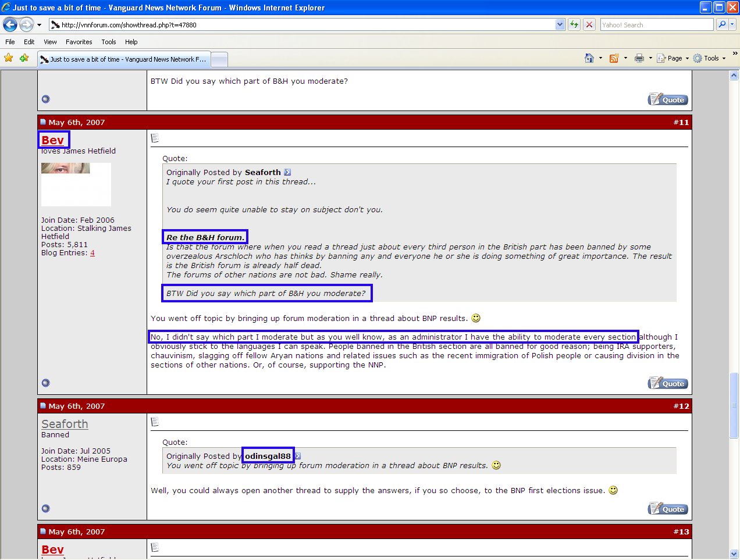Go back with the browser Back arrow

(x=10, y=24)
